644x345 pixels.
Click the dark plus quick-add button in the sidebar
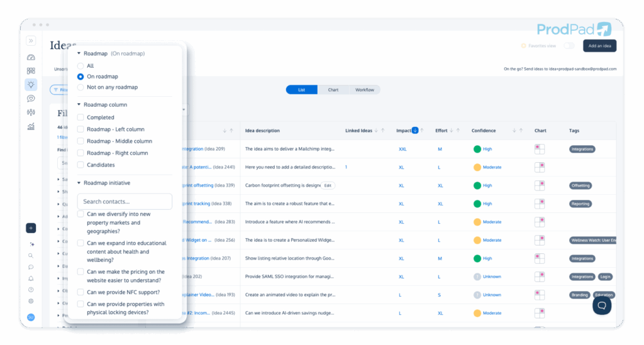click(31, 228)
